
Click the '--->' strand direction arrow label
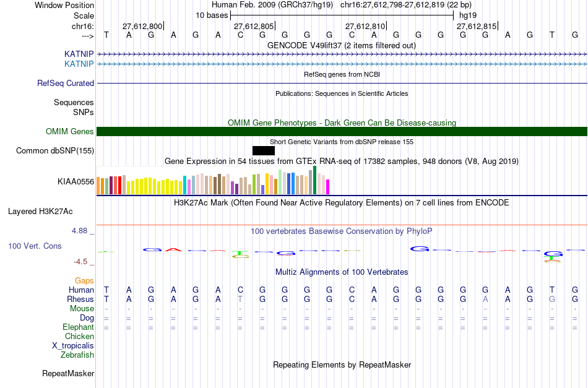88,36
